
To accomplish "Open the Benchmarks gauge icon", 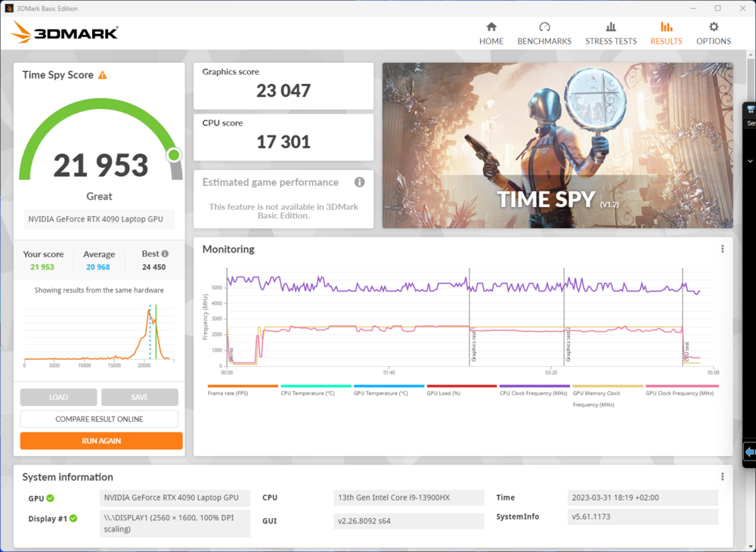I will pyautogui.click(x=544, y=27).
